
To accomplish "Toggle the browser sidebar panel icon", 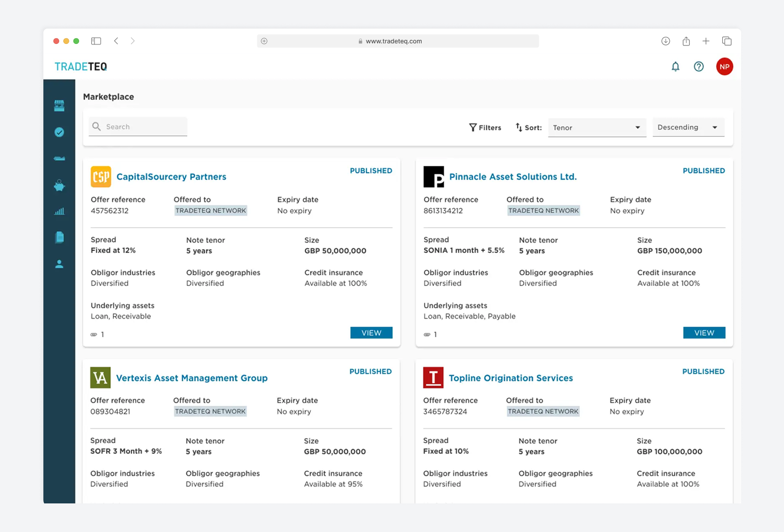I will point(96,41).
